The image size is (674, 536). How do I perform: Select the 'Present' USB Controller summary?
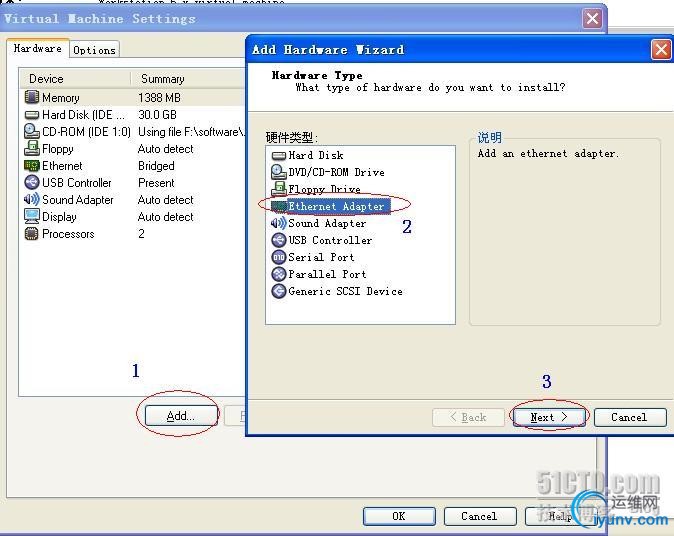[156, 183]
